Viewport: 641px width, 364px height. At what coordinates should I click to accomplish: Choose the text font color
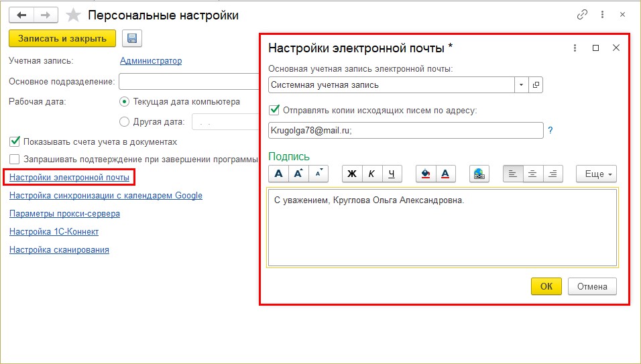point(446,174)
